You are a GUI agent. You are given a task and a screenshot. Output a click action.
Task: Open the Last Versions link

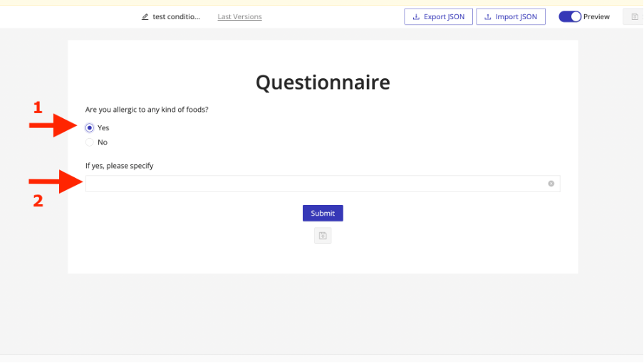tap(239, 17)
